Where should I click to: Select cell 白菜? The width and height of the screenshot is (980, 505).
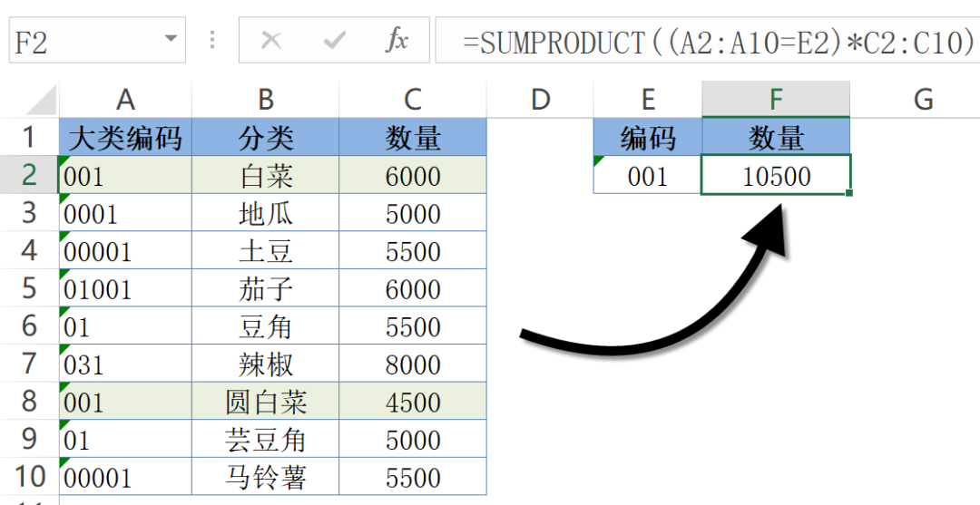point(266,175)
